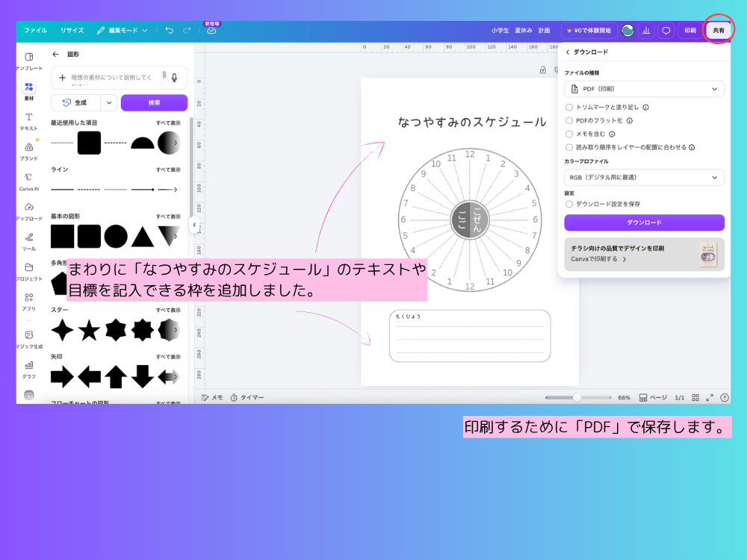The height and width of the screenshot is (560, 747).
Task: Select the なつやすみのスケジュール title on canvas
Action: [471, 122]
